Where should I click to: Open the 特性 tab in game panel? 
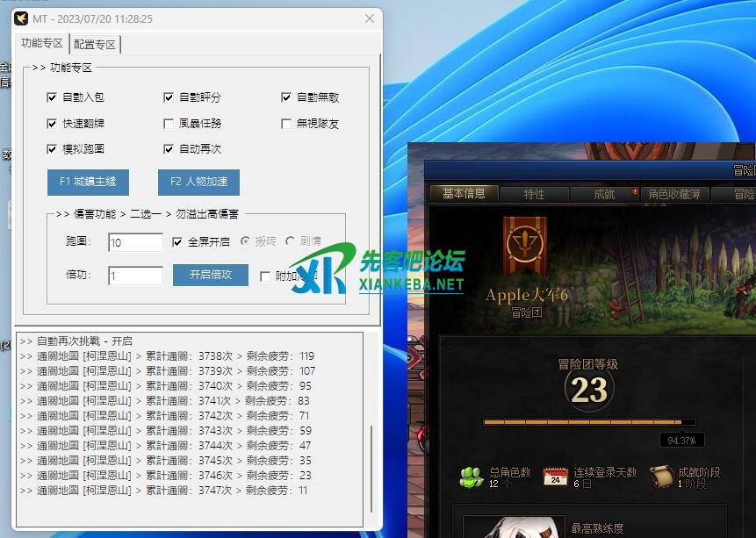pos(534,194)
